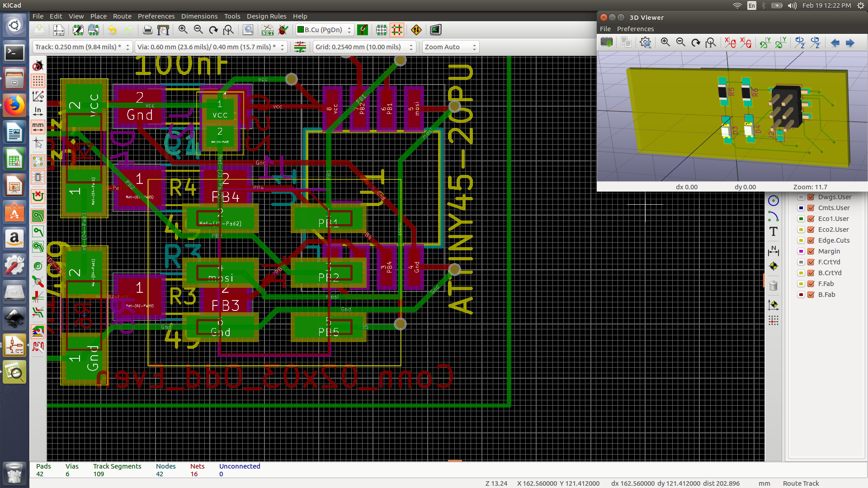Click B.Fab layer dark red swatch

click(x=801, y=295)
